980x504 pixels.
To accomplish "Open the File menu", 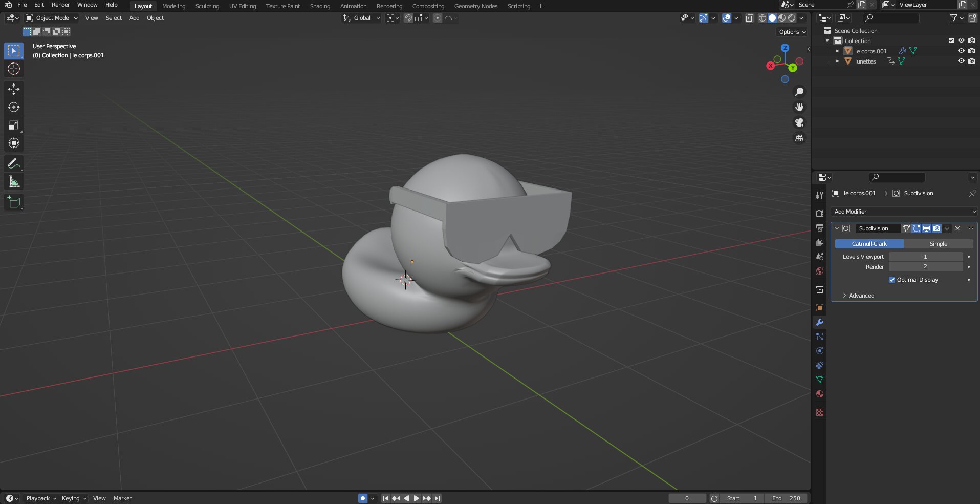I will [x=22, y=5].
